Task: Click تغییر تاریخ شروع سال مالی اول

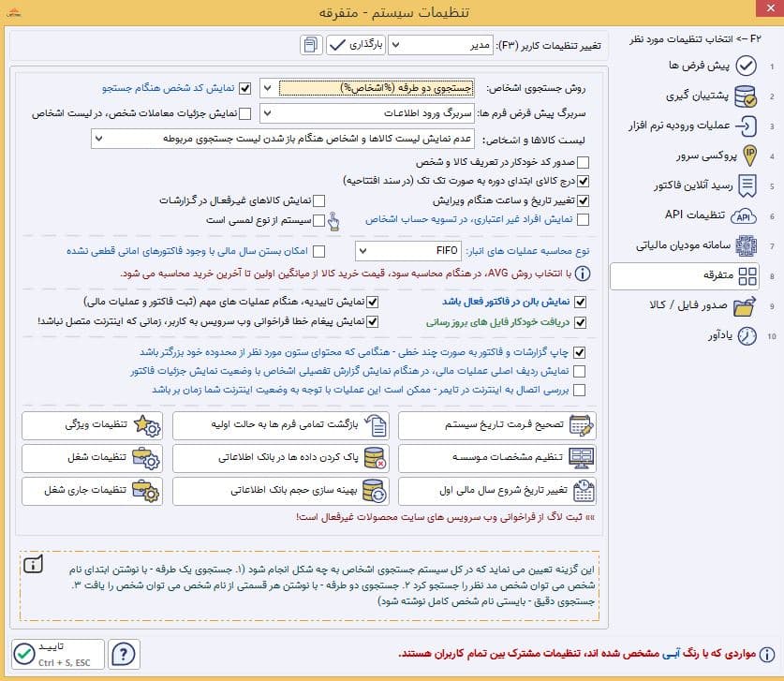Action: coord(497,491)
